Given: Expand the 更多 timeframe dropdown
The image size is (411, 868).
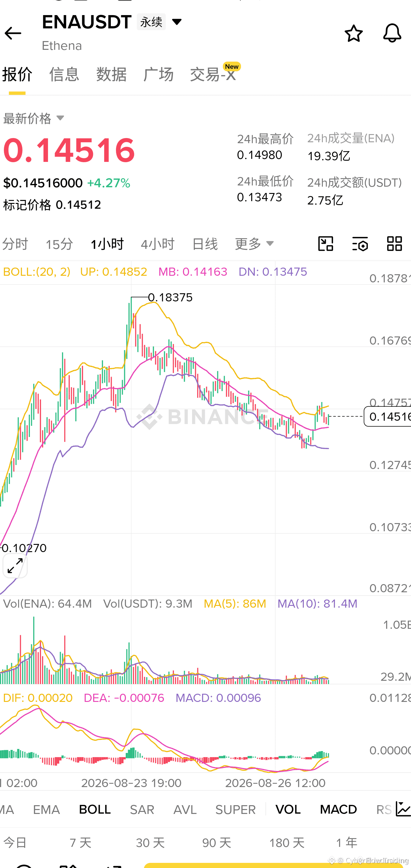Looking at the screenshot, I should pyautogui.click(x=254, y=244).
